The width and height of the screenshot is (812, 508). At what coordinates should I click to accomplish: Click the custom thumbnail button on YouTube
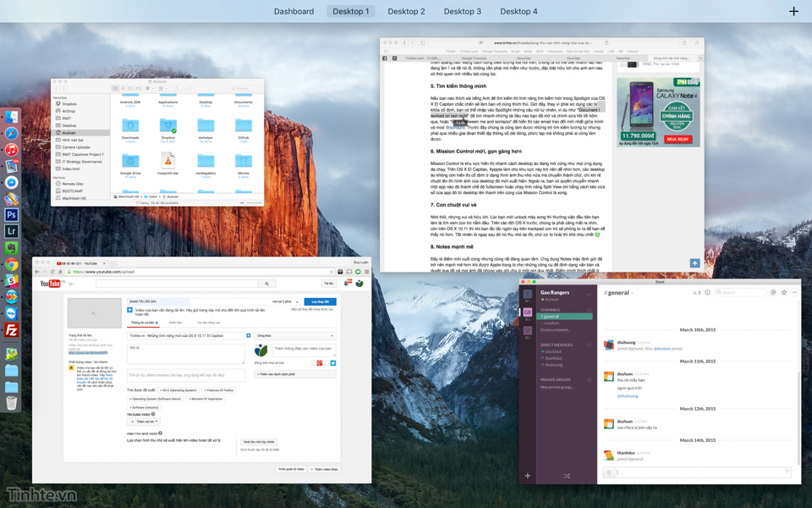tap(259, 442)
